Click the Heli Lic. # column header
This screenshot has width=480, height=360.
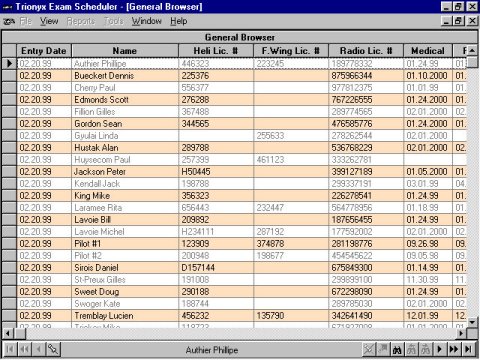point(216,51)
